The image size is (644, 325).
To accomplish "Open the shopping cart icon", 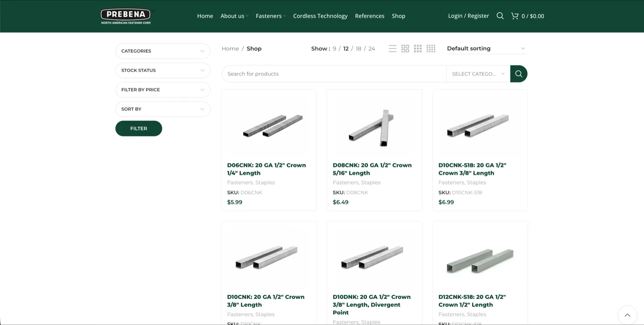I will (x=515, y=16).
